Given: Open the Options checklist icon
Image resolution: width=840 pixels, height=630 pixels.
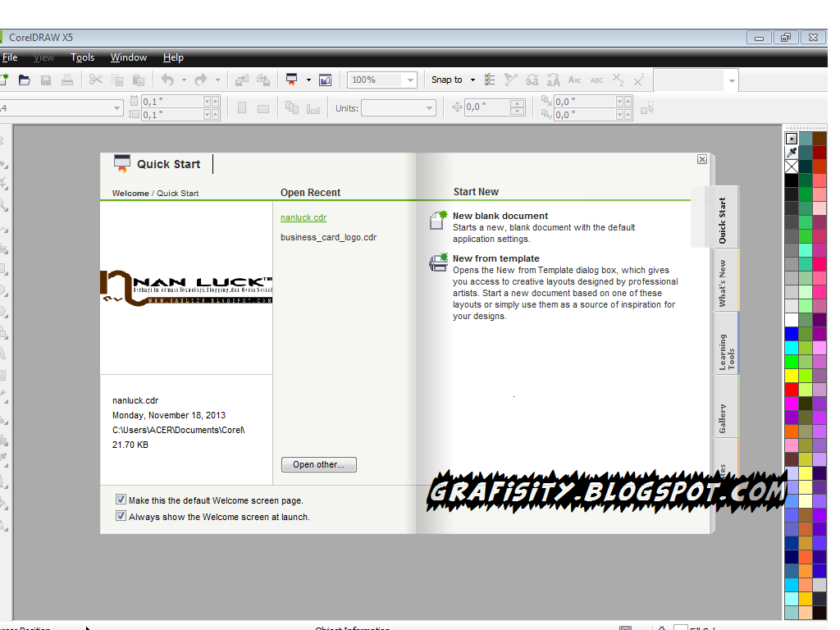Looking at the screenshot, I should click(490, 80).
